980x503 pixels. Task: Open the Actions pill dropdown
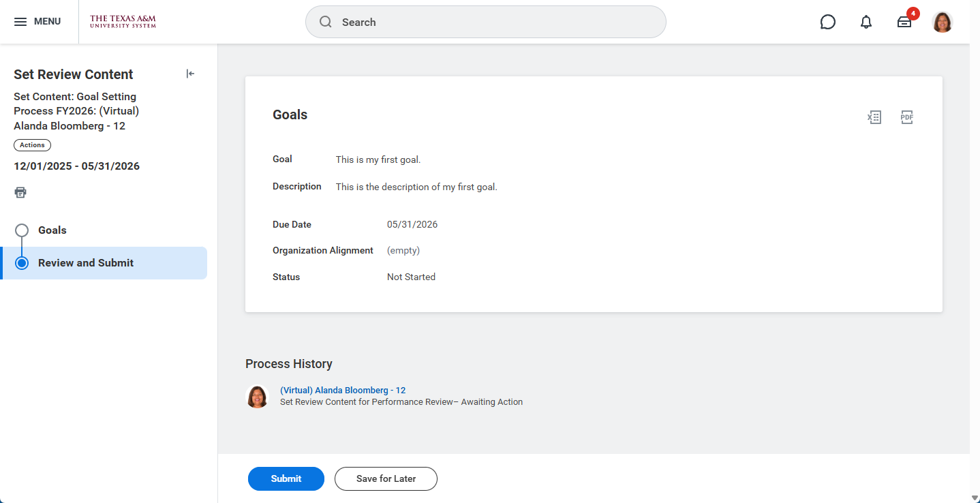(x=32, y=145)
